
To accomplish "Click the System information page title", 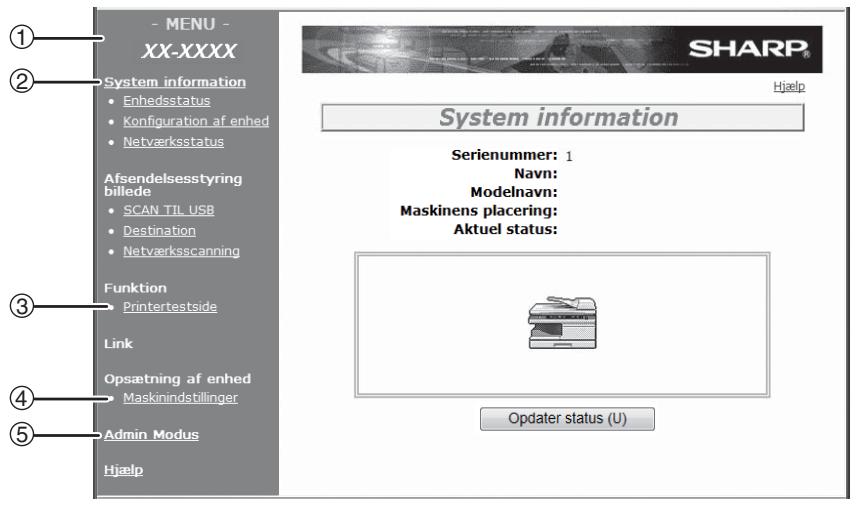I will tap(559, 117).
